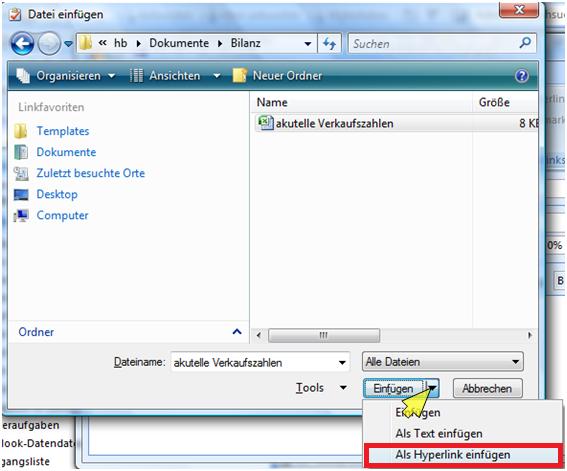Select file akutelle Verkaufszahlen
567x471 pixels.
point(334,123)
